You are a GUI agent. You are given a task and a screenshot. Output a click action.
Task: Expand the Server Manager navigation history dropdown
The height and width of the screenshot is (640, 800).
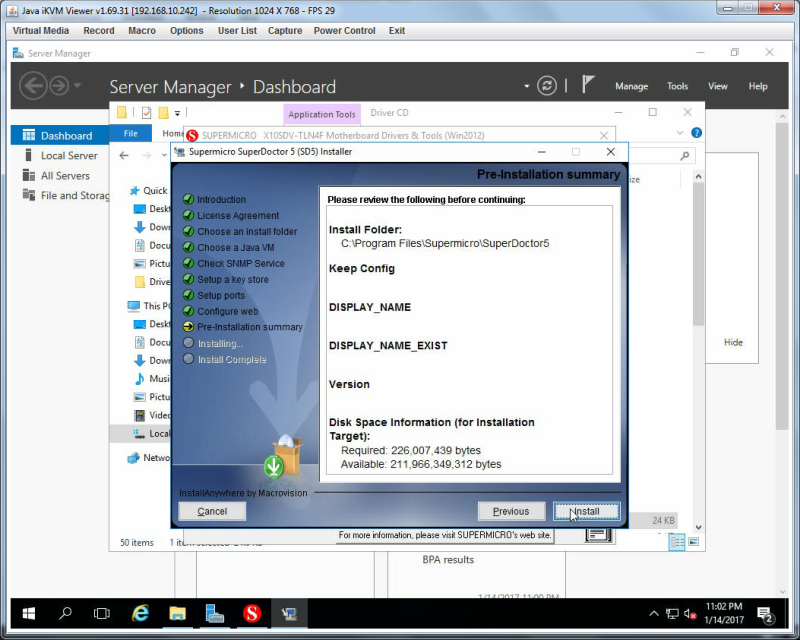(x=78, y=85)
